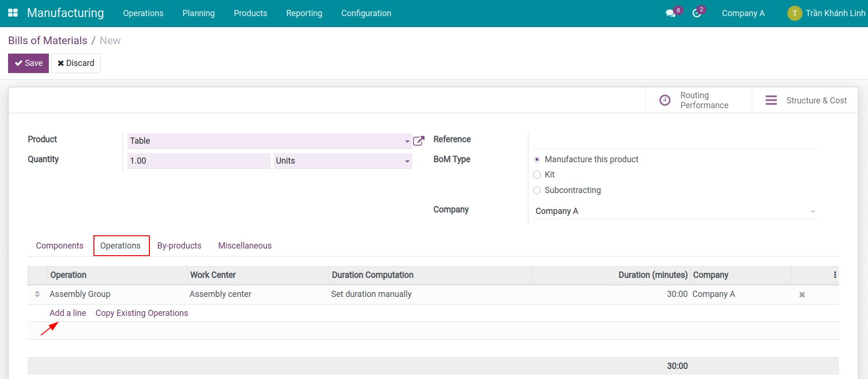Select the Kit BoM type
The height and width of the screenshot is (379, 868).
point(537,175)
